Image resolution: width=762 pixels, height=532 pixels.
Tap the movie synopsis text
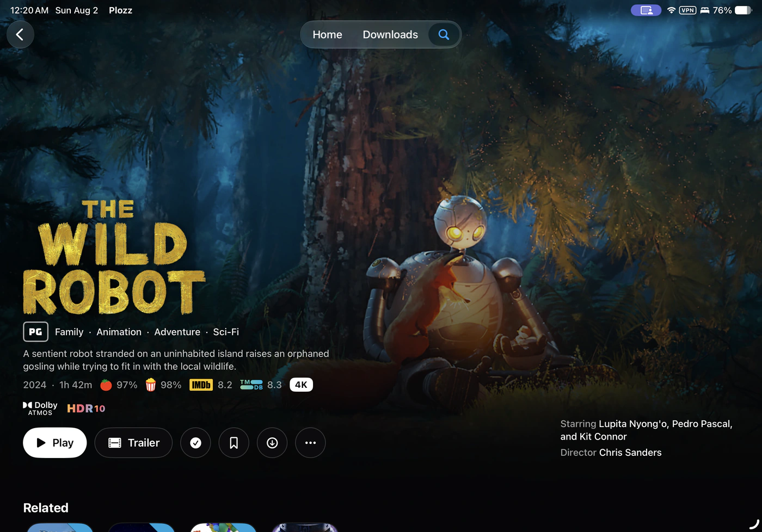176,360
